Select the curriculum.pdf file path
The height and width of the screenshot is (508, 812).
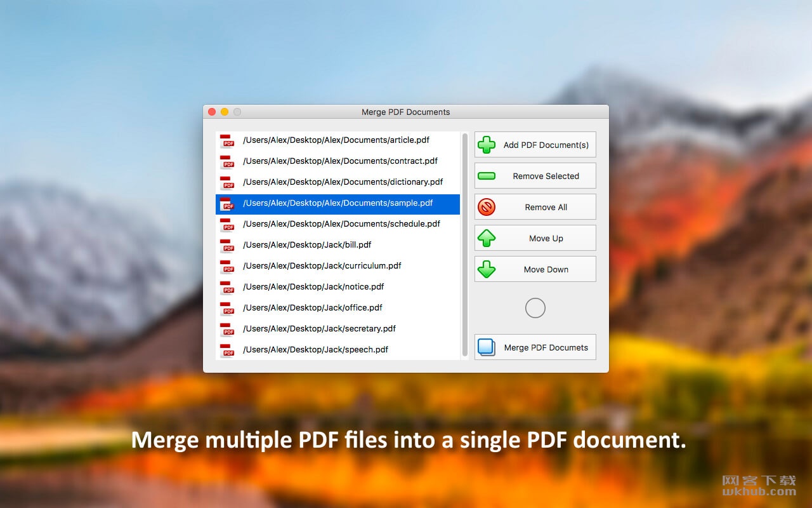click(322, 265)
